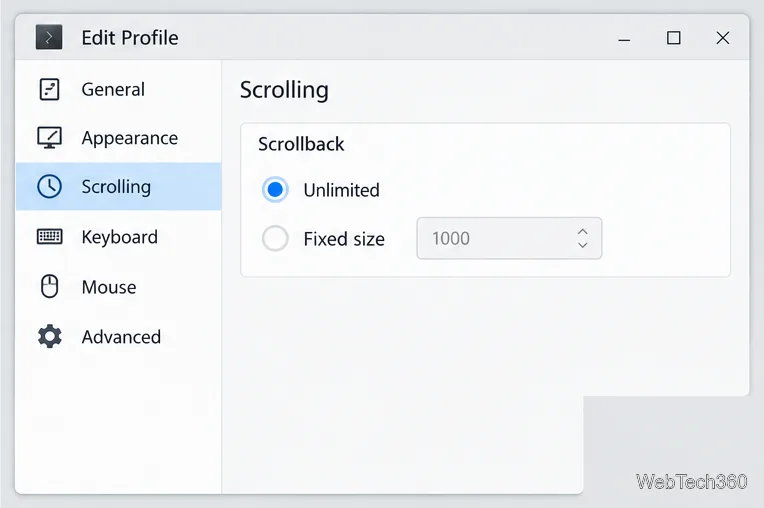
Task: Open the General settings section
Action: click(119, 90)
